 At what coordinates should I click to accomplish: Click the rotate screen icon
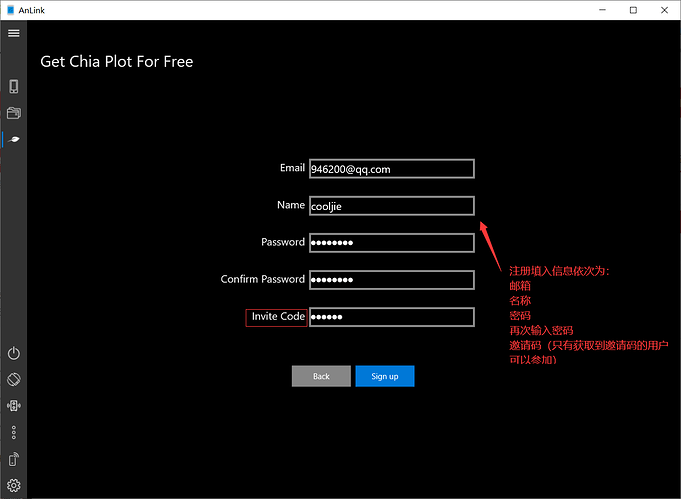13,379
